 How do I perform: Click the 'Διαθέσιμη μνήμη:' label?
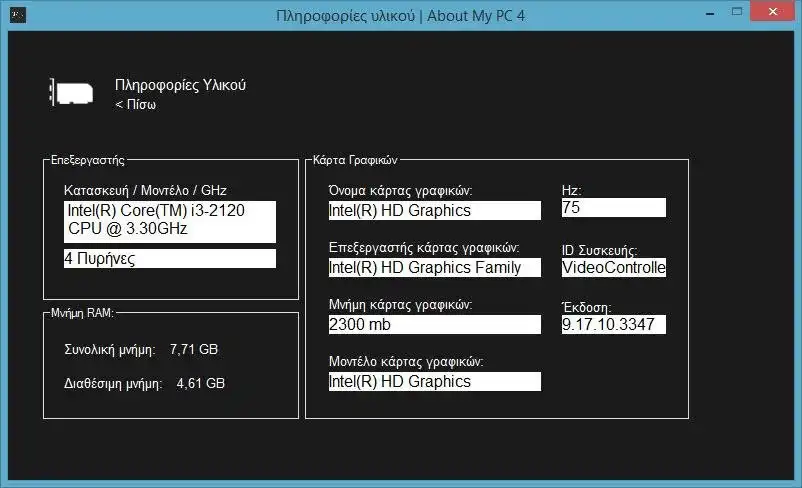(113, 384)
